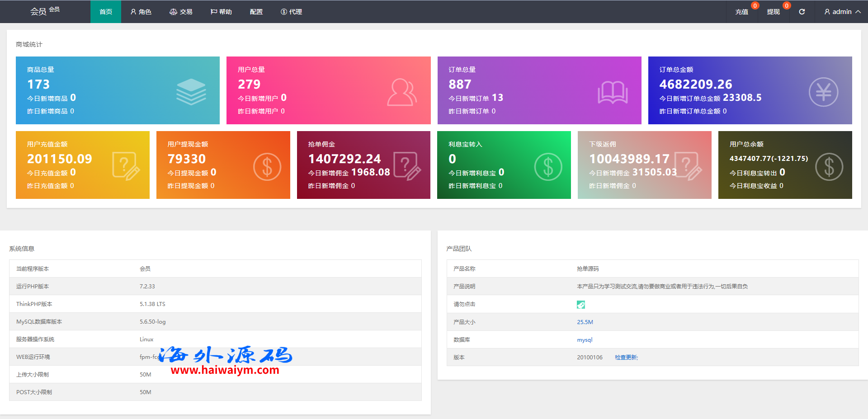Open the 帮助 navigation menu
Screen dimensions: 868x419
click(x=221, y=12)
